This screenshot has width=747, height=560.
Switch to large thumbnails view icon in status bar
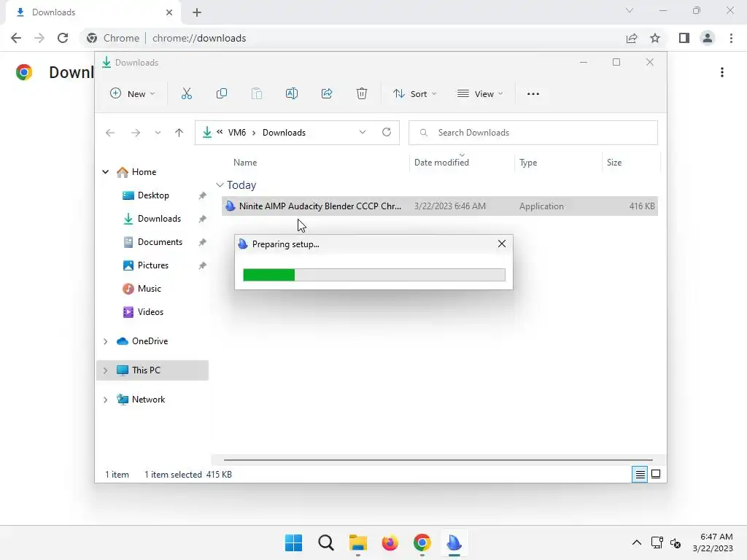(656, 474)
